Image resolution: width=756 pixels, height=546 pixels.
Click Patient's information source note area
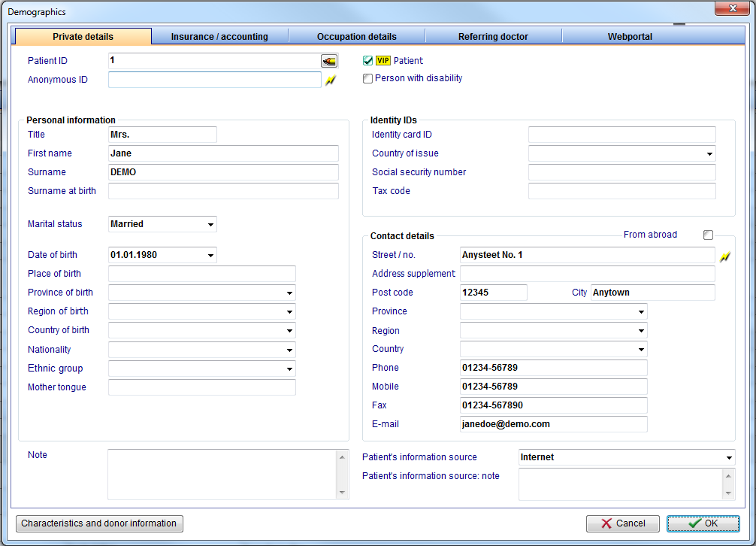coord(621,484)
